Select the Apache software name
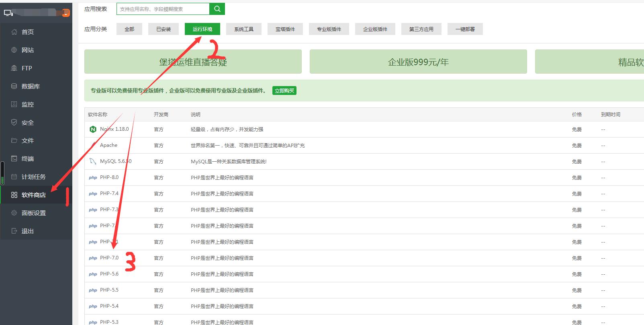This screenshot has width=644, height=325. point(109,145)
